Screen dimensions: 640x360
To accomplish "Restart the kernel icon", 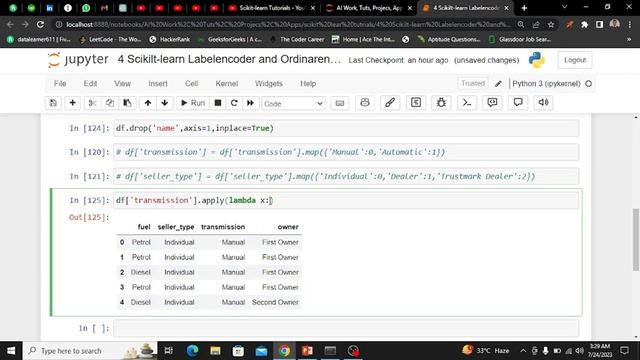I will (x=234, y=103).
